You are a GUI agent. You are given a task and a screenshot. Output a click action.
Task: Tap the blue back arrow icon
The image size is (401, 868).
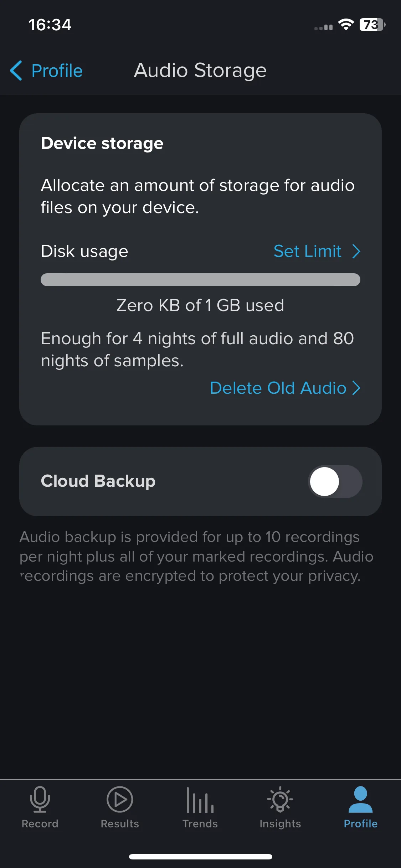[x=16, y=71]
